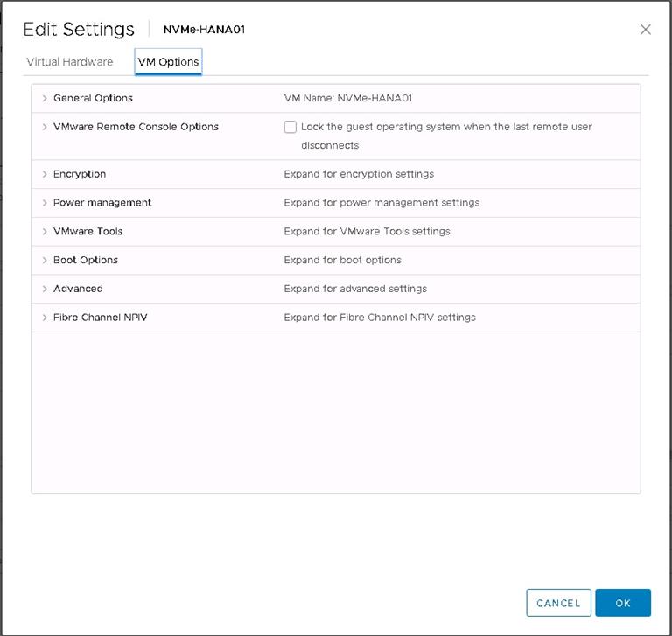The height and width of the screenshot is (636, 672).
Task: Click 'Expand for encryption settings' text
Action: pyautogui.click(x=359, y=174)
